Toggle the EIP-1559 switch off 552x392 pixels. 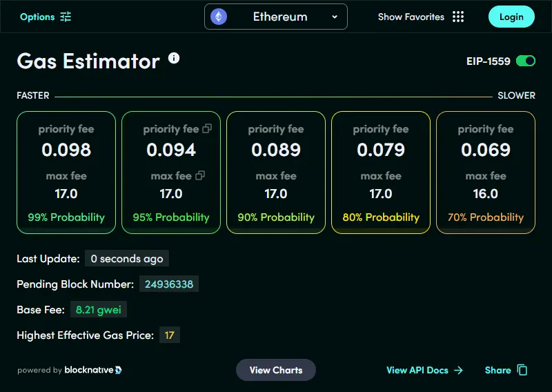point(526,61)
